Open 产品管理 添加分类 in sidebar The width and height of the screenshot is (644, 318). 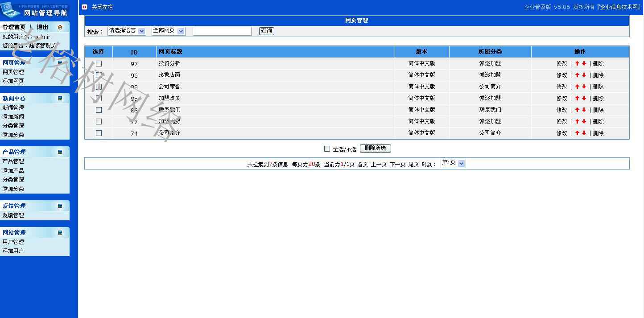click(x=13, y=188)
